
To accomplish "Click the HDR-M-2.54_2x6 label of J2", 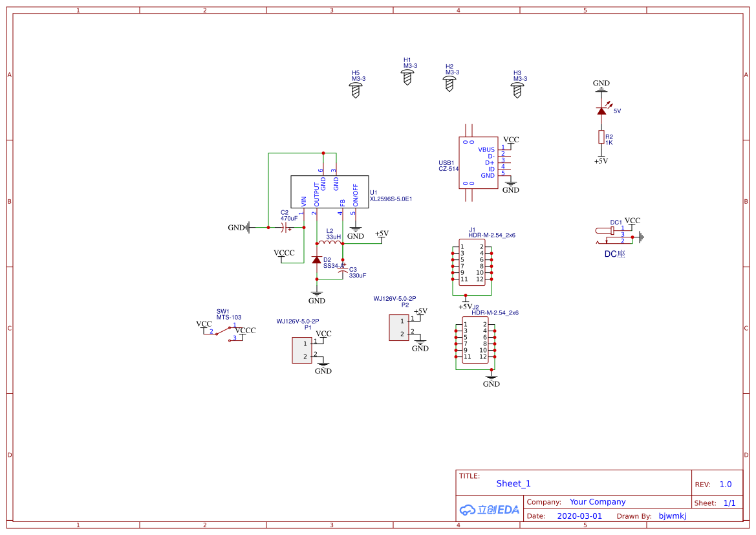I will (495, 312).
